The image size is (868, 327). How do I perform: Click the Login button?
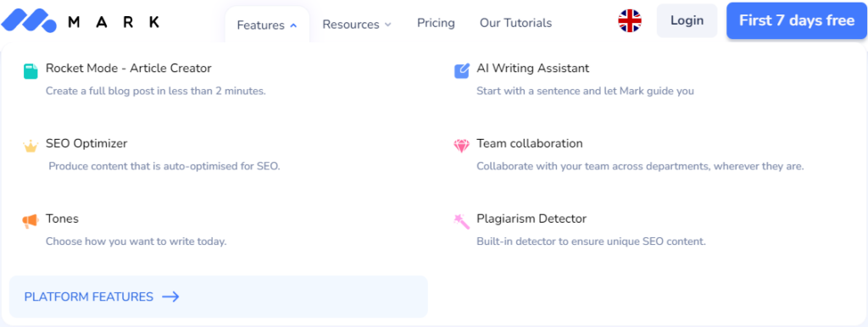[x=687, y=21]
